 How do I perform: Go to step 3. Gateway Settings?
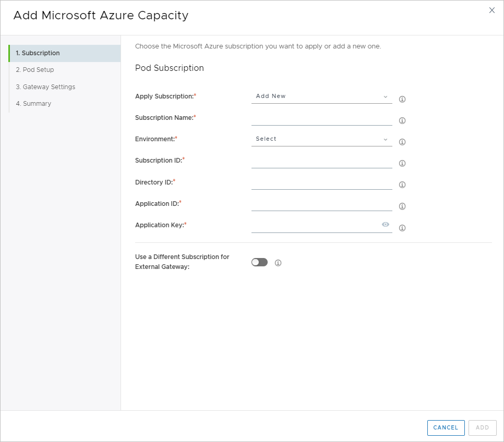(x=45, y=87)
